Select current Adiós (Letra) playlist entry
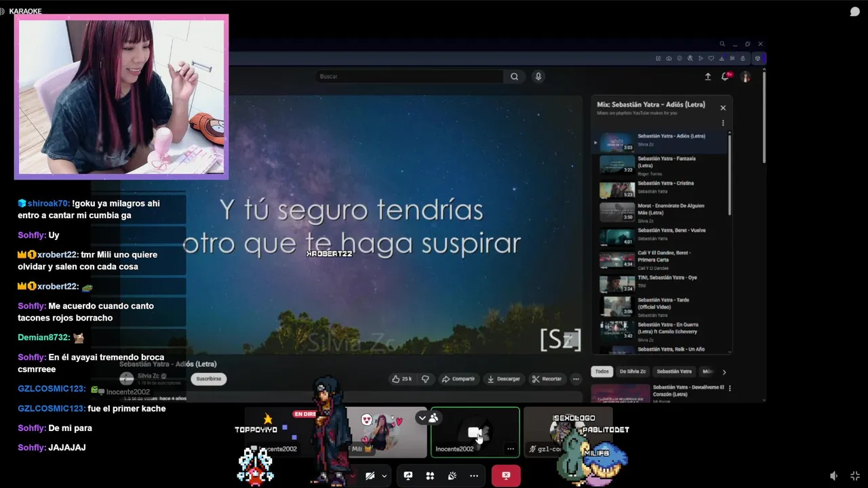The width and height of the screenshot is (868, 488). click(x=661, y=142)
